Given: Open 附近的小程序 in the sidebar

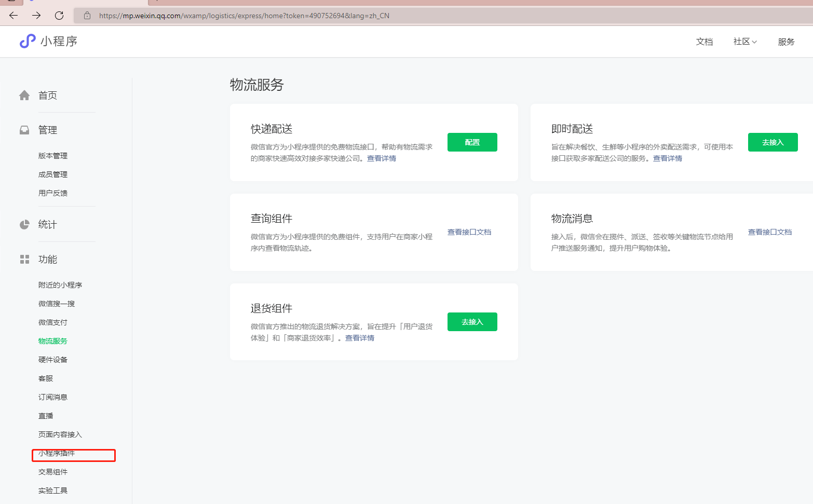Looking at the screenshot, I should coord(60,285).
